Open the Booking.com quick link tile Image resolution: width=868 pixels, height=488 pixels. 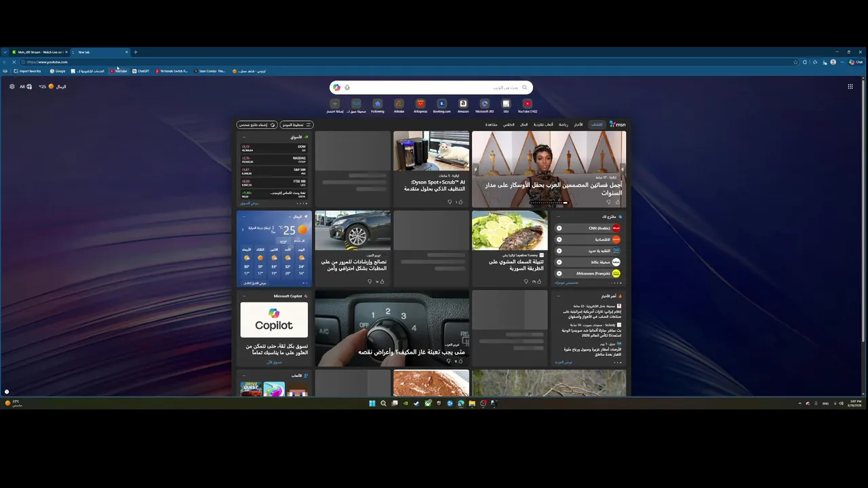point(441,106)
